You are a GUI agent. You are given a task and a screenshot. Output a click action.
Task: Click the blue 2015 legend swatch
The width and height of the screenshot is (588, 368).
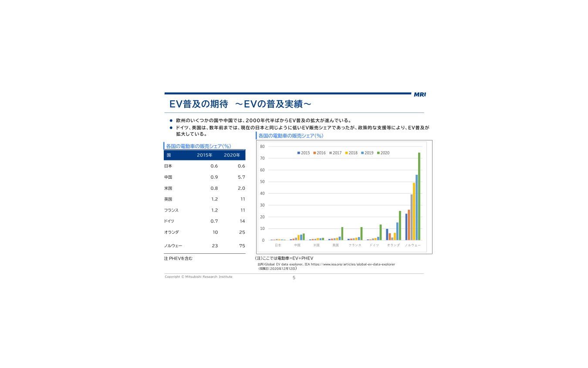pos(299,153)
